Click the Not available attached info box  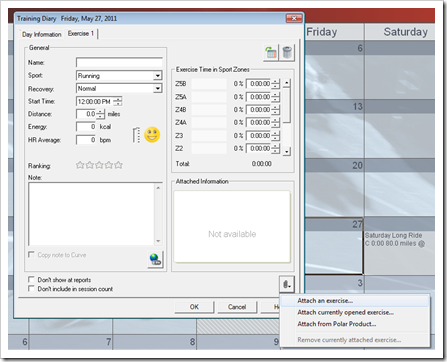point(232,227)
